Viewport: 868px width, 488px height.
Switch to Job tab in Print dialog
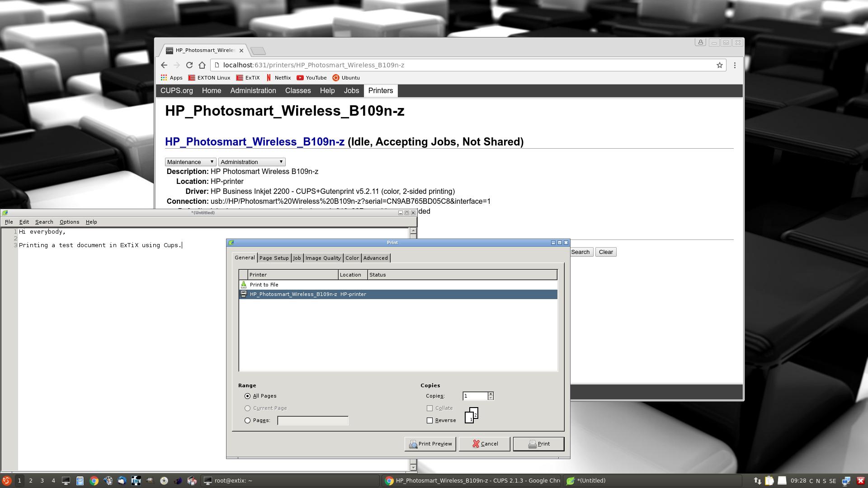click(297, 258)
